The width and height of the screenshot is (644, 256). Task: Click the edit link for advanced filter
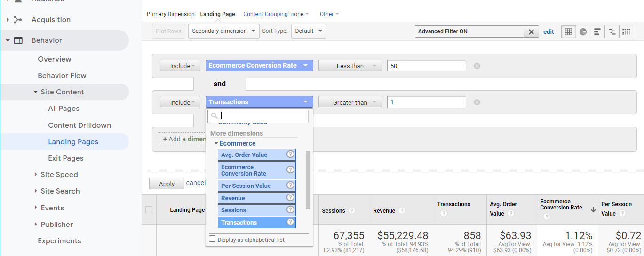tap(549, 32)
